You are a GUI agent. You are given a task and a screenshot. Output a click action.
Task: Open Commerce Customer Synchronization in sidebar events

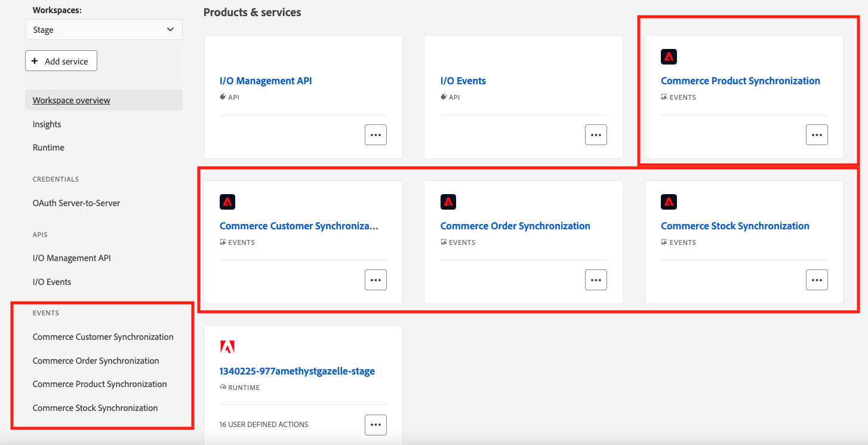pyautogui.click(x=103, y=337)
